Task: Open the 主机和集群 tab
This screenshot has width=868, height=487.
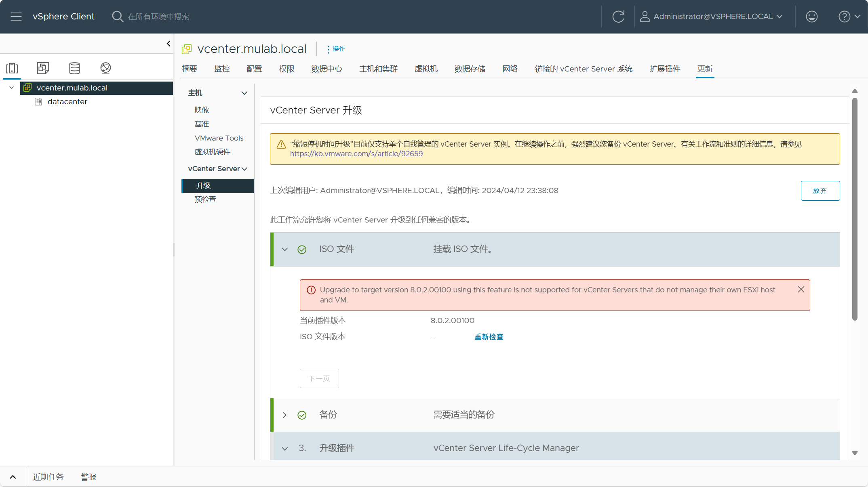Action: click(x=379, y=69)
